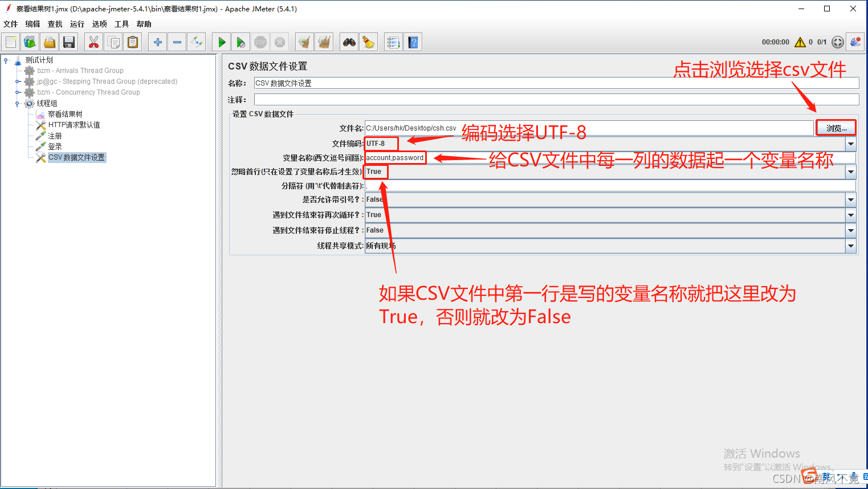Collapse the 线程组 tree node handle
Viewport: 868px width, 489px height.
click(18, 103)
